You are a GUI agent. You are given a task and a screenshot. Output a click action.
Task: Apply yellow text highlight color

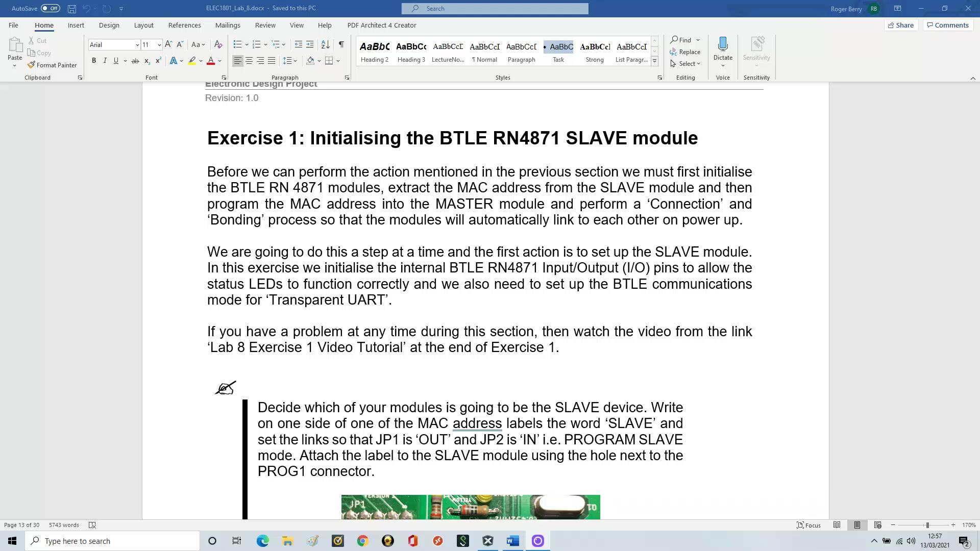point(191,60)
